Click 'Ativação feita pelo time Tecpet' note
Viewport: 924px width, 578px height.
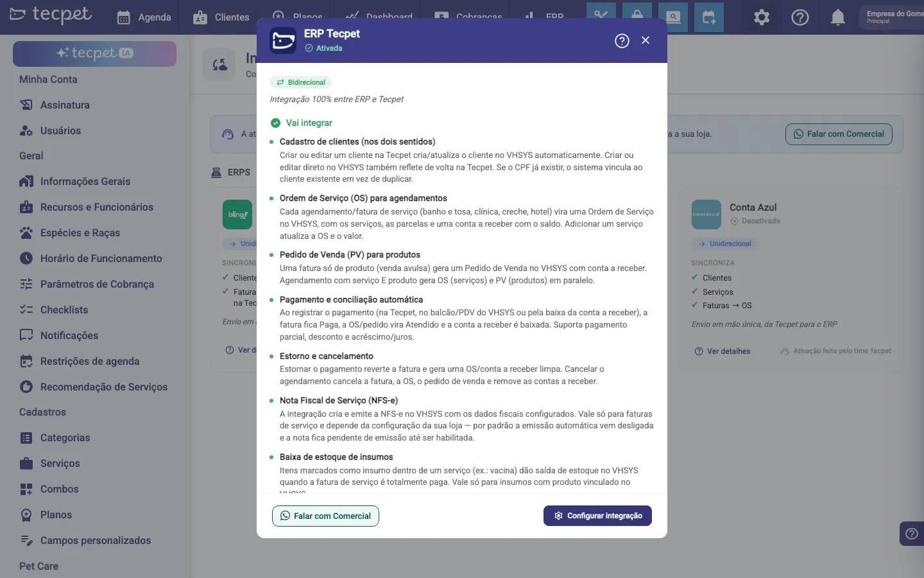pos(836,351)
